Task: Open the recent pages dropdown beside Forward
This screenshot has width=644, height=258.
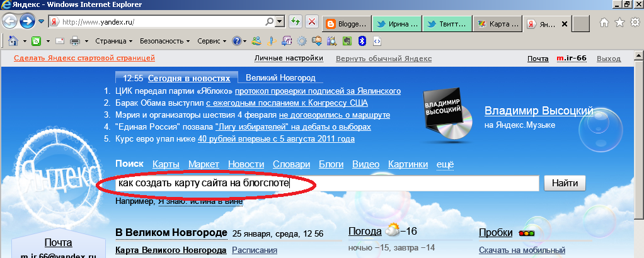Action: coord(41,21)
